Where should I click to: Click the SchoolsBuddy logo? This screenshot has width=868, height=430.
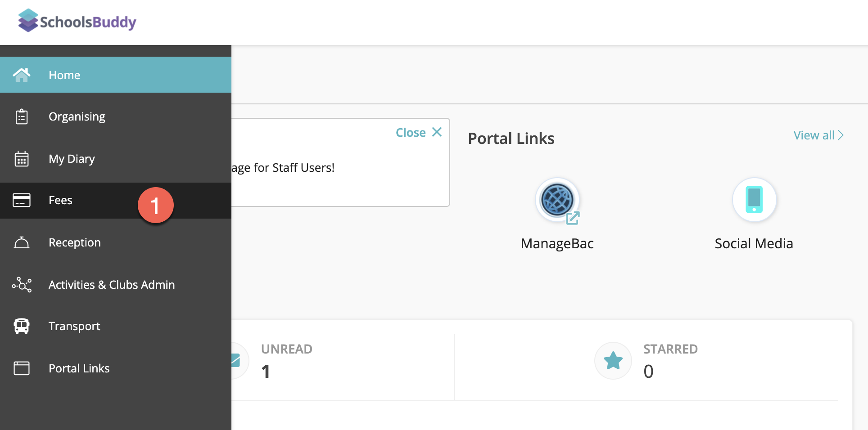point(77,21)
